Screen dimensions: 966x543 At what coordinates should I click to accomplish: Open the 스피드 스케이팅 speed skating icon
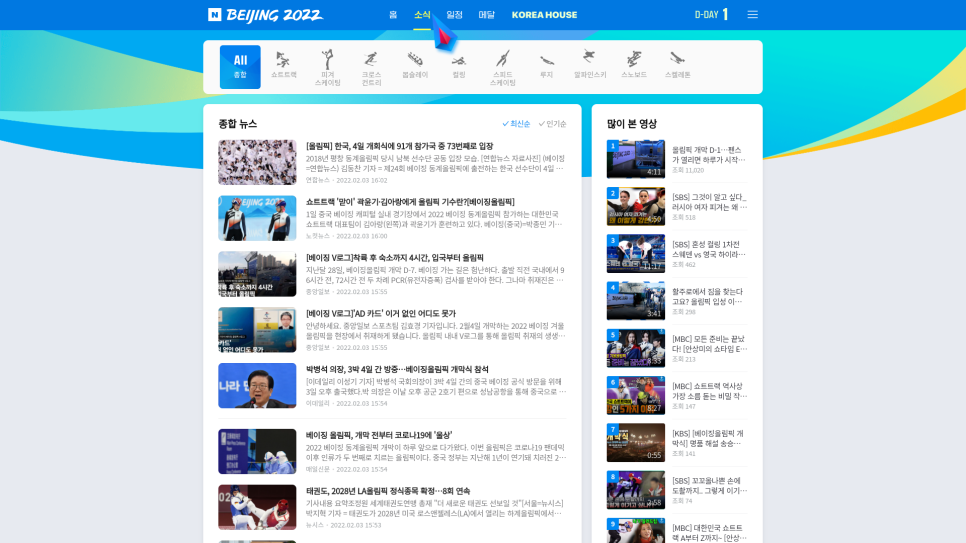(x=503, y=68)
